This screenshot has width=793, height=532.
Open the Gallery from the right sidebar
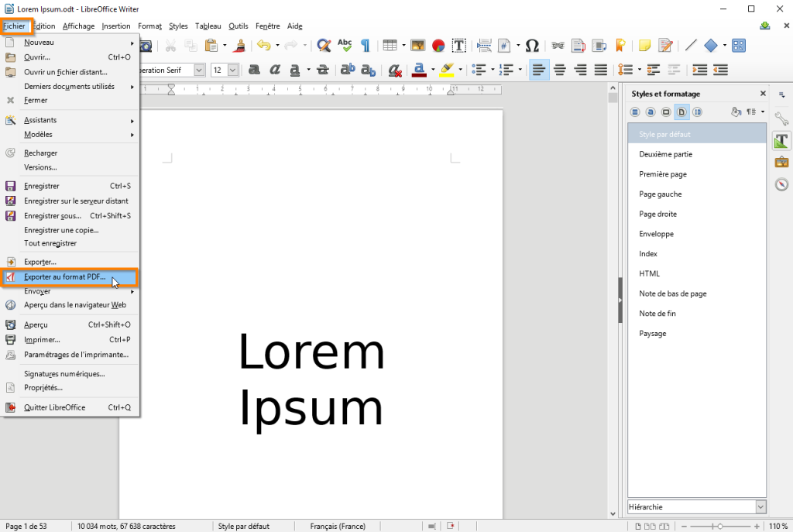[x=781, y=163]
